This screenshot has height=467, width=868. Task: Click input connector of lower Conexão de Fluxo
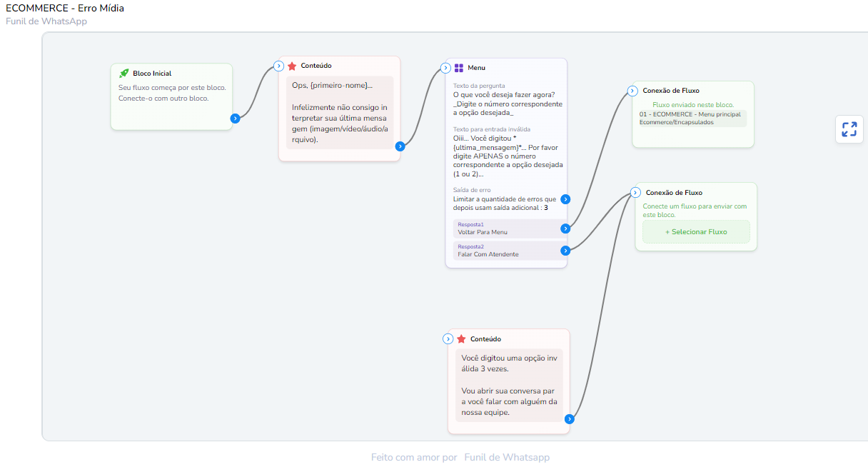pos(635,193)
